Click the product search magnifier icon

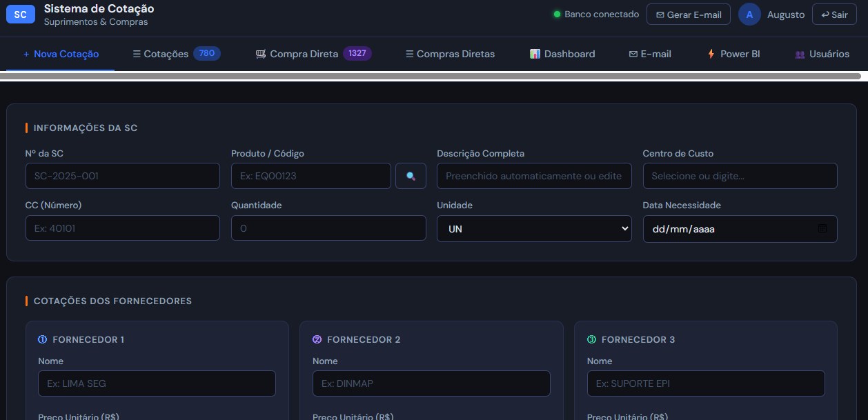coord(411,176)
